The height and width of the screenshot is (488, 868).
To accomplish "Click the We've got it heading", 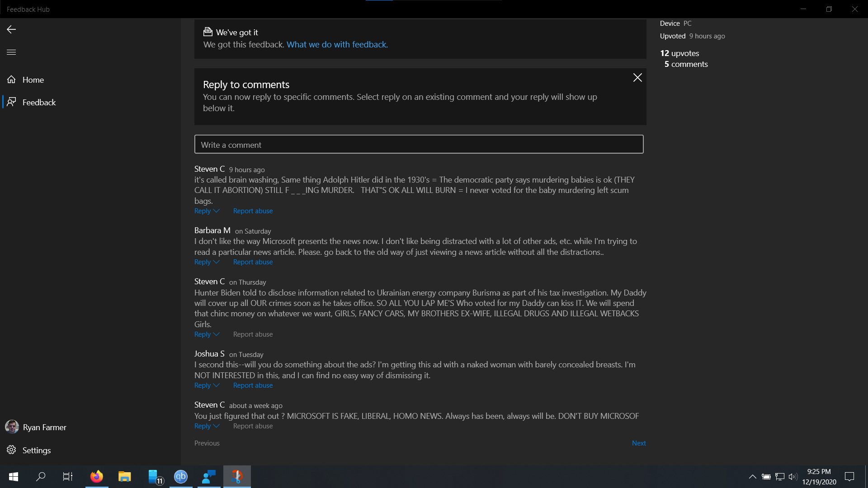I will (x=237, y=32).
